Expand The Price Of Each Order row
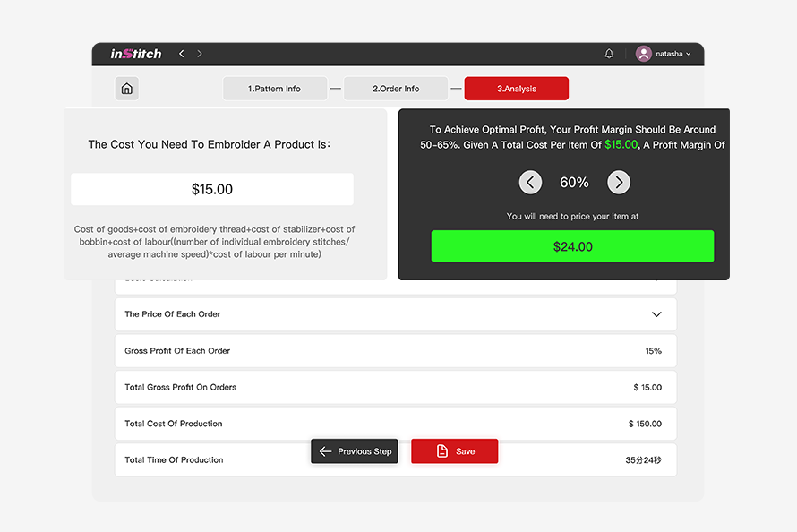 click(x=656, y=314)
